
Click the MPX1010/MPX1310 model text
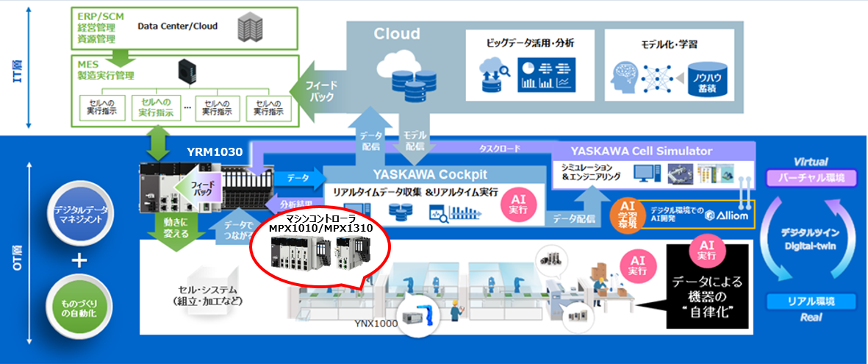[320, 228]
